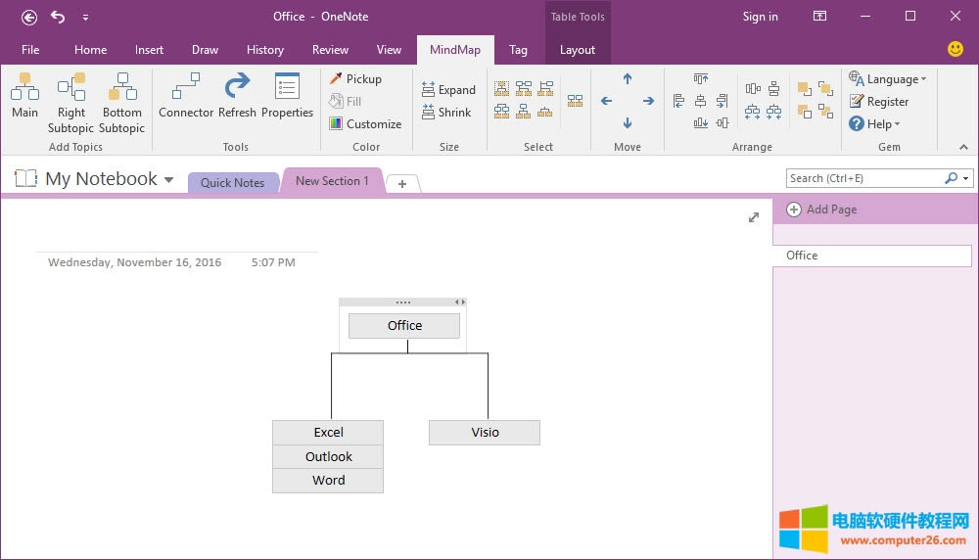
Task: Open the Language dropdown
Action: 888,79
